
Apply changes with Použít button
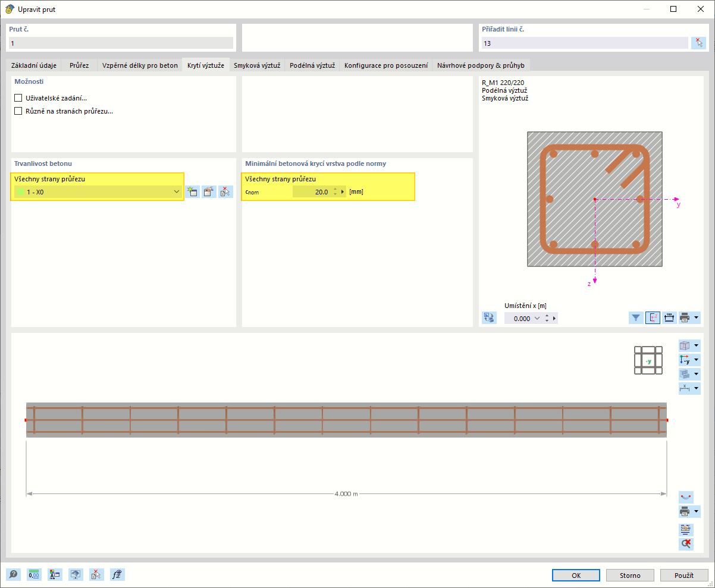[684, 576]
